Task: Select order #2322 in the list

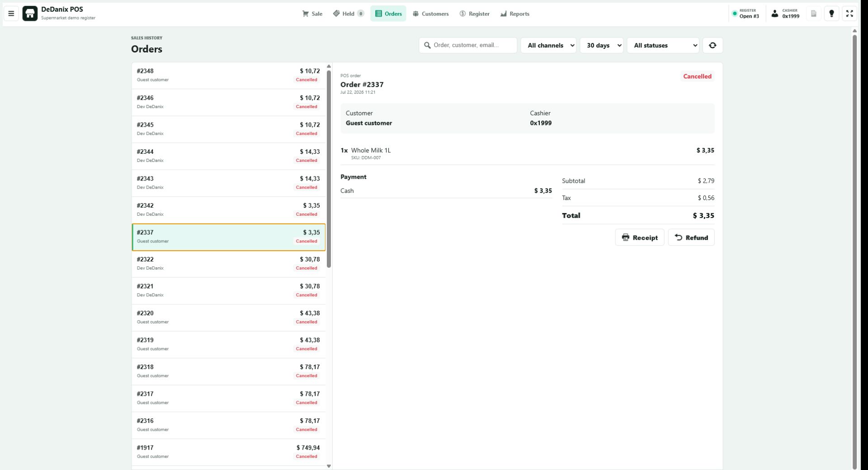Action: [x=228, y=264]
